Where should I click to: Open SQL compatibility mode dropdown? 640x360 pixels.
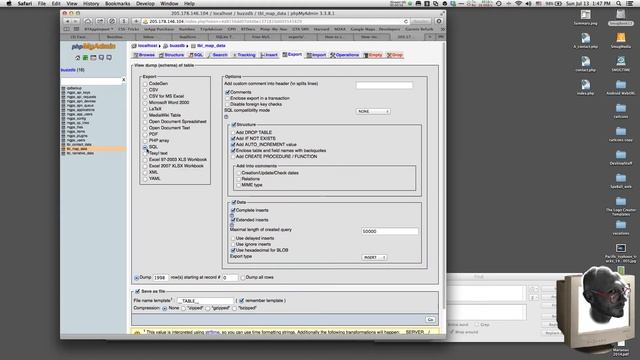(x=373, y=111)
